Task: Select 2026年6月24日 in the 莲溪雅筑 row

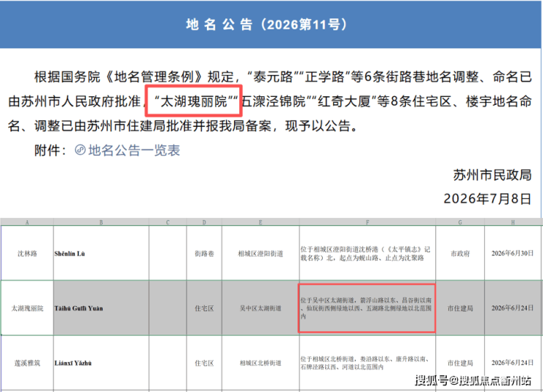Action: click(x=513, y=363)
